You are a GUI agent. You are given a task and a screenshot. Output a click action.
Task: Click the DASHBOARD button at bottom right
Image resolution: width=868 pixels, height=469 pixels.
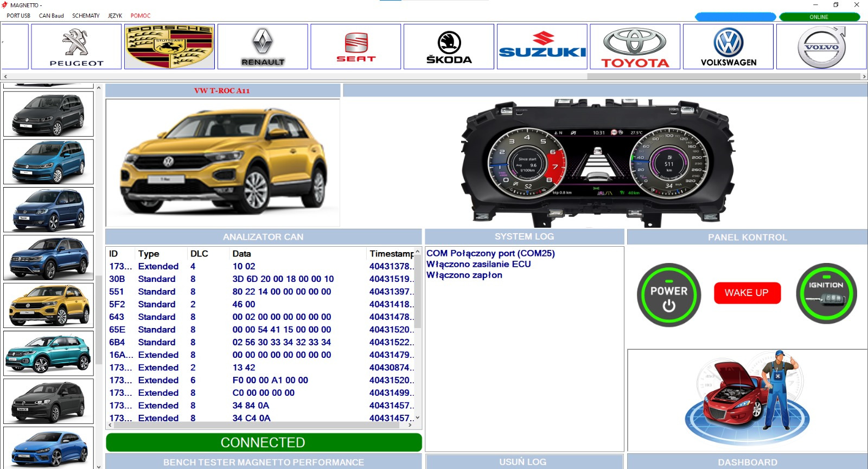point(748,462)
